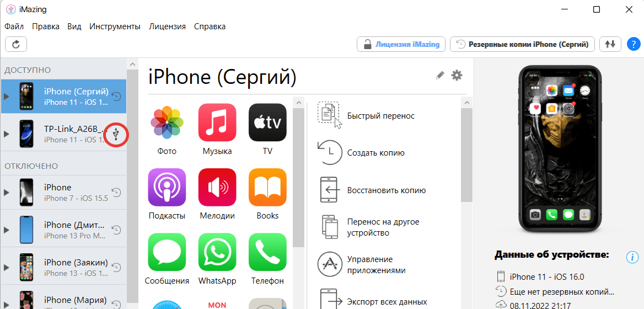Click backup icon for iPhone (Заякин)
644x309 pixels.
(x=117, y=267)
